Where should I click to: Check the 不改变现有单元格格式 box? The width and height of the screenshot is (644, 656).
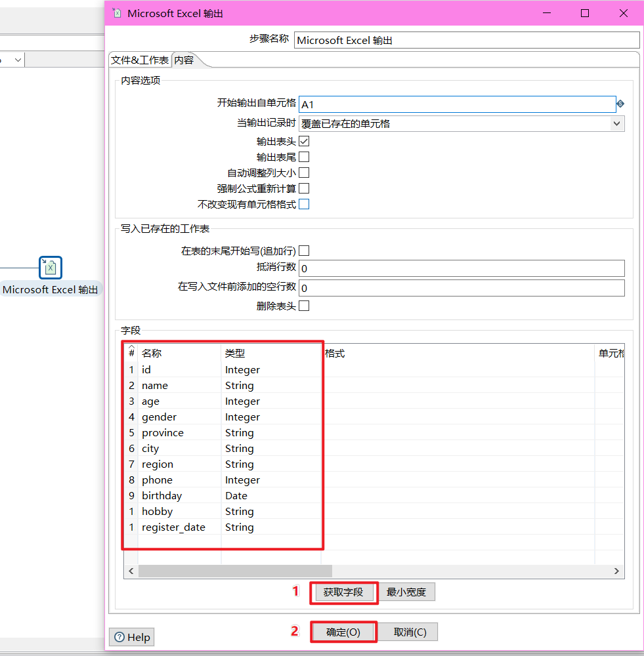point(304,204)
